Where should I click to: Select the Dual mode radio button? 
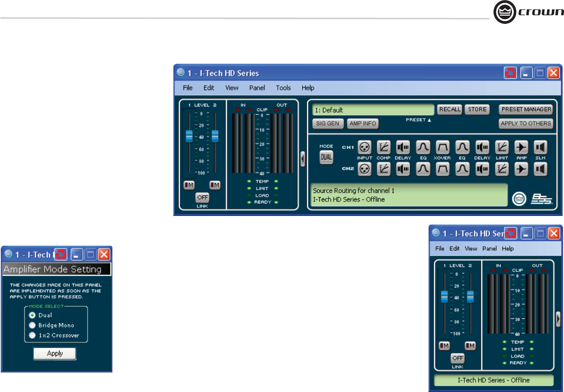[x=32, y=315]
